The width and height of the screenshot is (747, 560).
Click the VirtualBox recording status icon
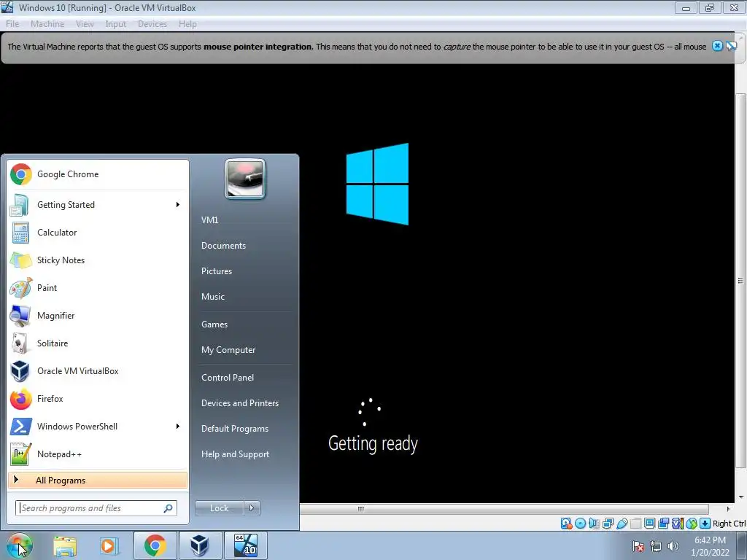click(663, 524)
